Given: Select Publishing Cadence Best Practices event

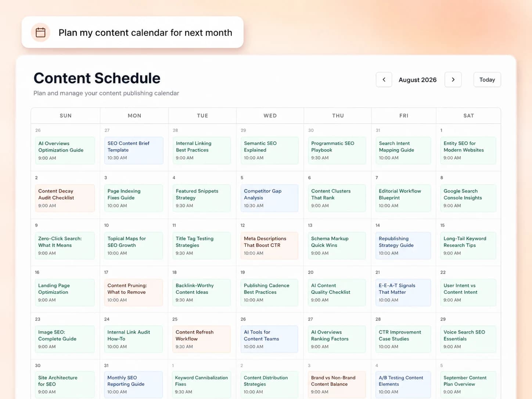Looking at the screenshot, I should pyautogui.click(x=269, y=293).
